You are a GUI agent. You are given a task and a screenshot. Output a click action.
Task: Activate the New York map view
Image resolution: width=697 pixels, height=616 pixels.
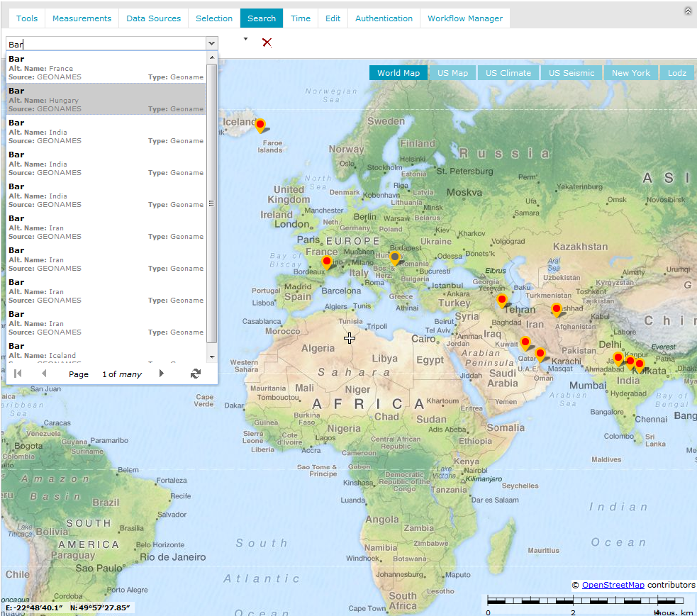click(630, 72)
